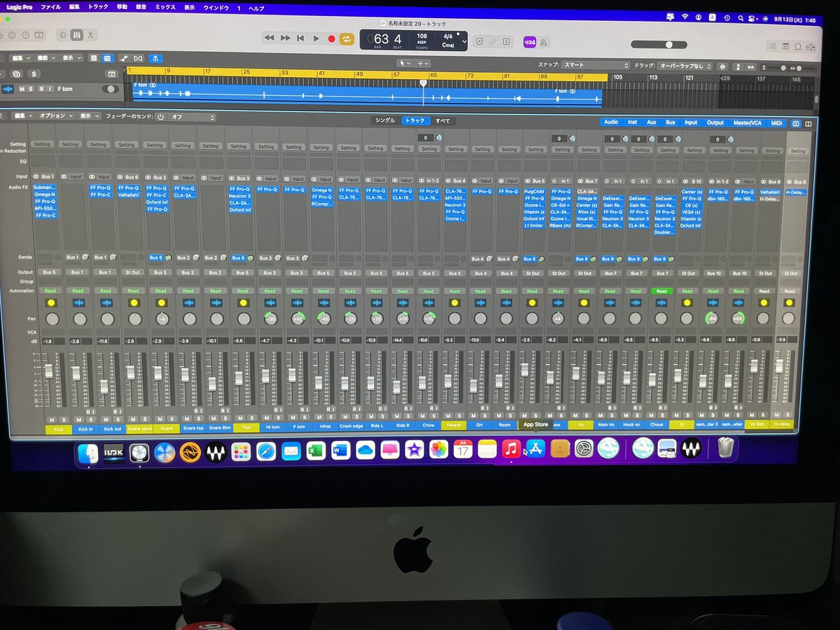Open Safari in the Dock

point(266,452)
